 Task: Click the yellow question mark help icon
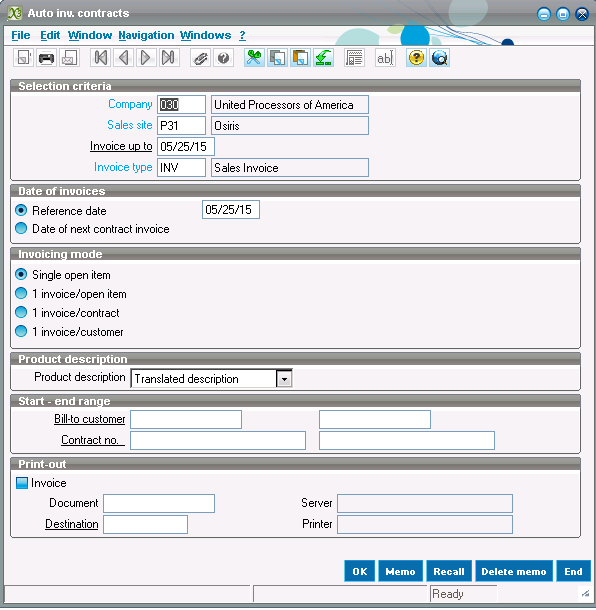pyautogui.click(x=416, y=58)
